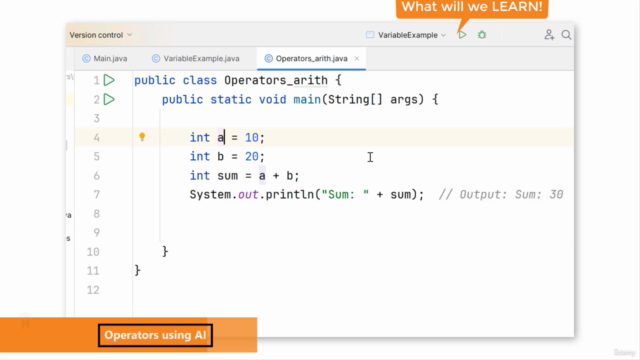Click the variable sum in line 6
Viewport: 640px width, 360px height.
[x=228, y=176]
